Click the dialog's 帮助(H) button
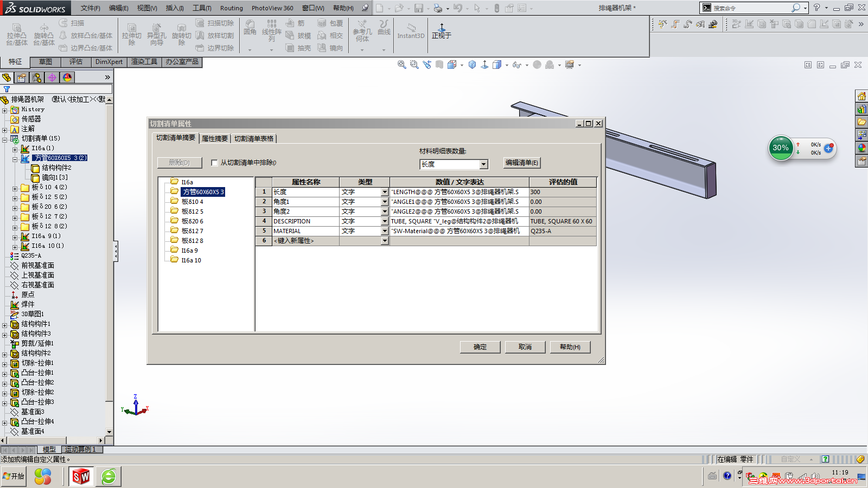This screenshot has height=488, width=868. tap(570, 347)
